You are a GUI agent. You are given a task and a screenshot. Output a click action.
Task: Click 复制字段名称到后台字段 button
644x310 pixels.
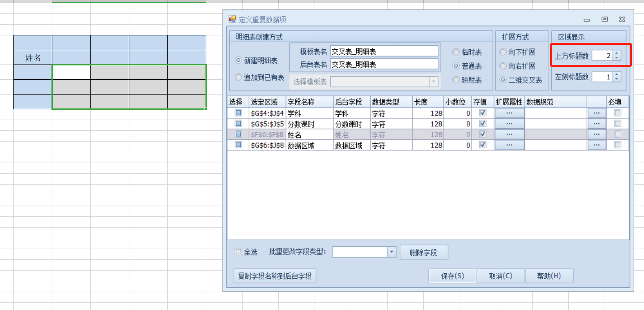pos(275,276)
